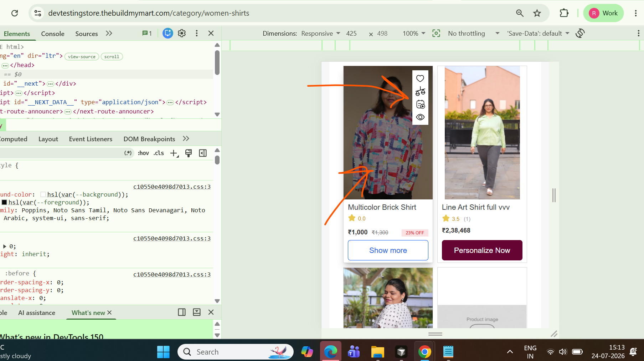Image resolution: width=644 pixels, height=361 pixels.
Task: Expand the shorthand property triangle before 0
Action: [x=5, y=246]
